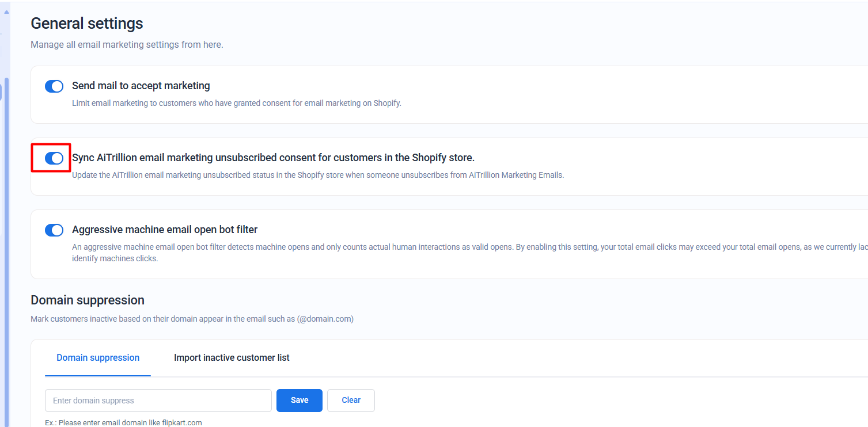Click 'Manage all email marketing settings from here.'
The image size is (868, 427).
(x=127, y=44)
